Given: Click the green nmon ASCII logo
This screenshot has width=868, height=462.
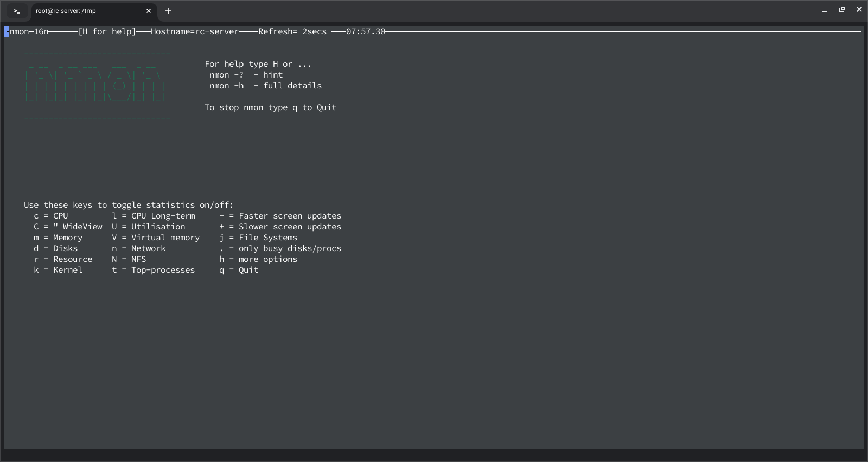Looking at the screenshot, I should pos(95,85).
